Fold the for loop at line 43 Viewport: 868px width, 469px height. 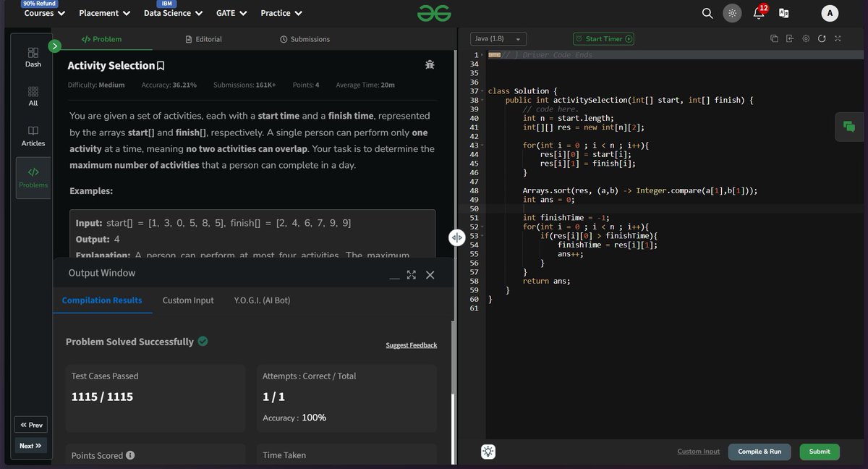(x=482, y=145)
